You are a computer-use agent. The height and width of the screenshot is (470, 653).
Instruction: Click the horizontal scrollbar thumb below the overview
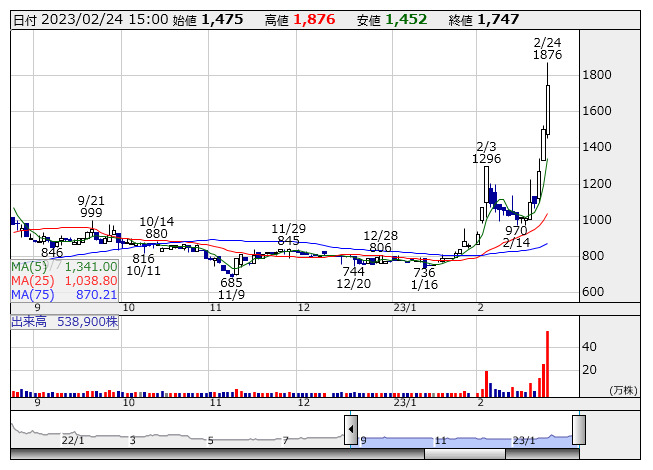pyautogui.click(x=465, y=454)
